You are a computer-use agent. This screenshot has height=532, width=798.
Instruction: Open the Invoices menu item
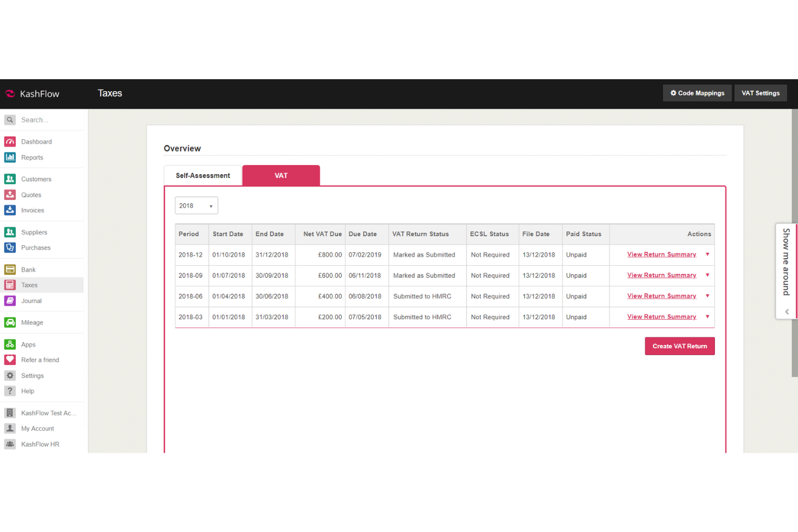click(33, 210)
